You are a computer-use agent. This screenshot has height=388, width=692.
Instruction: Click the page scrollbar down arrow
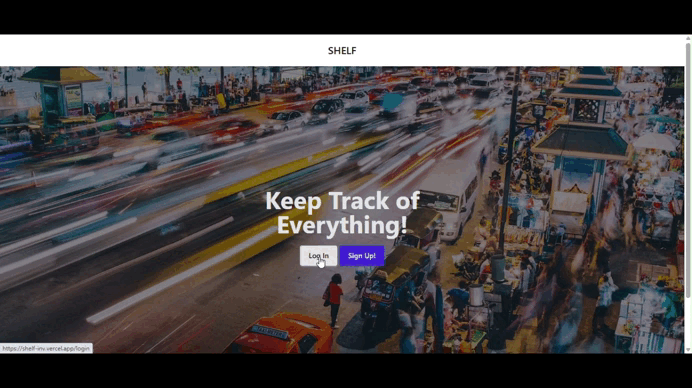click(x=688, y=350)
